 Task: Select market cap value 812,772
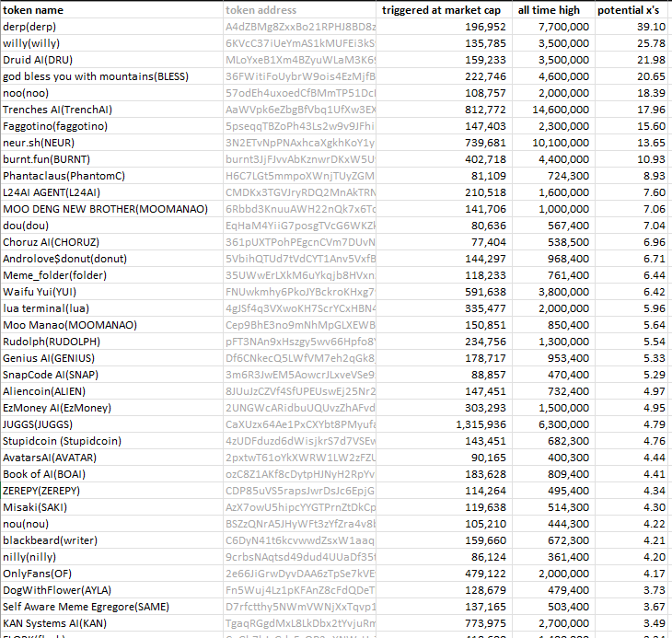click(x=444, y=110)
